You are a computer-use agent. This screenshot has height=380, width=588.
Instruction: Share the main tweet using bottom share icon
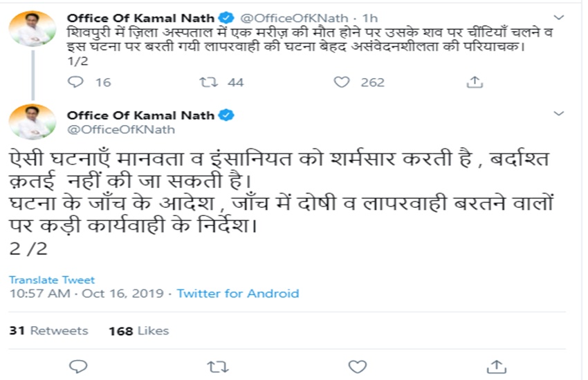tap(496, 365)
